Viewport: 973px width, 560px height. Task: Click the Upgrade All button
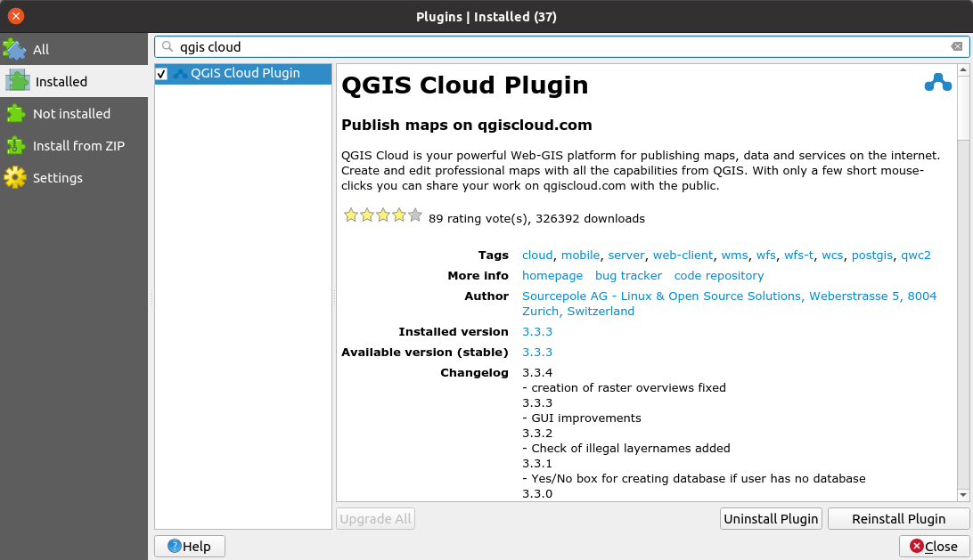(x=375, y=519)
